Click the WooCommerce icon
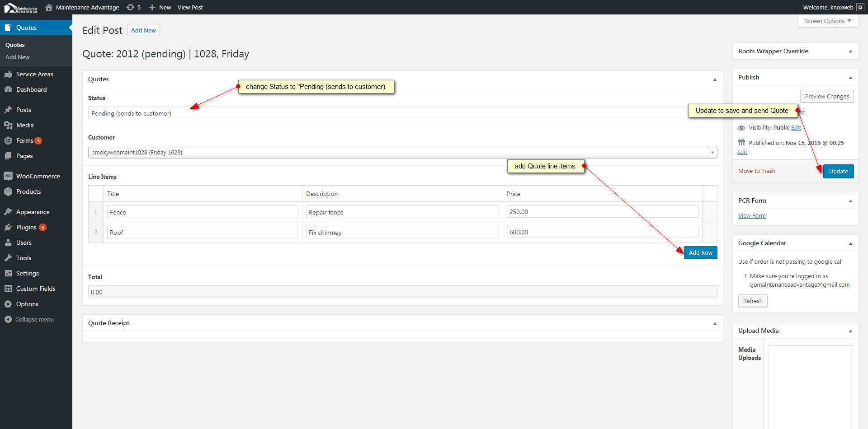868x429 pixels. tap(8, 176)
